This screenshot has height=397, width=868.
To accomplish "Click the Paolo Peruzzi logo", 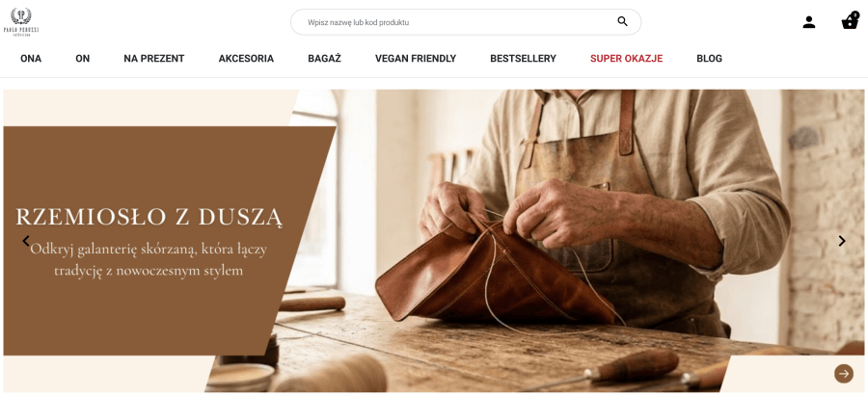I will coord(21,21).
